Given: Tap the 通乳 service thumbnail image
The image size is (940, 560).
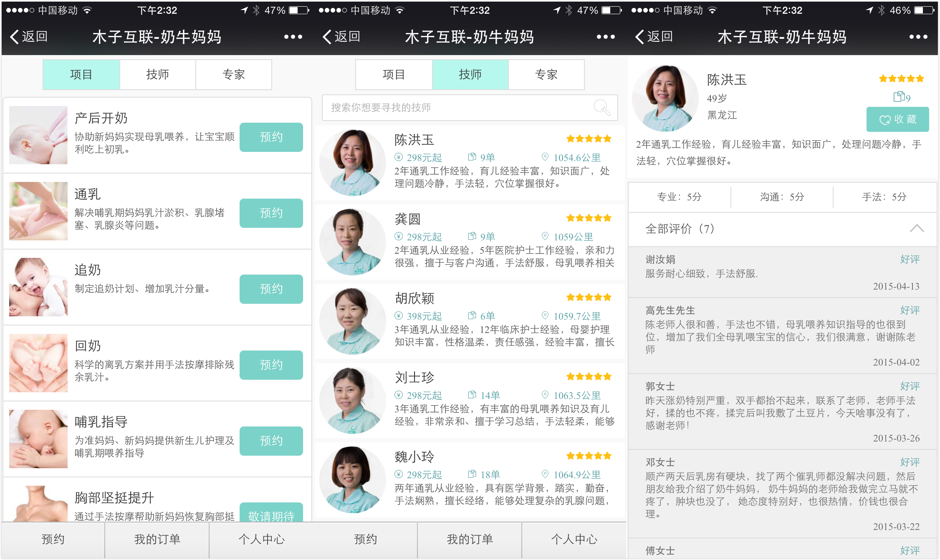Looking at the screenshot, I should (38, 211).
